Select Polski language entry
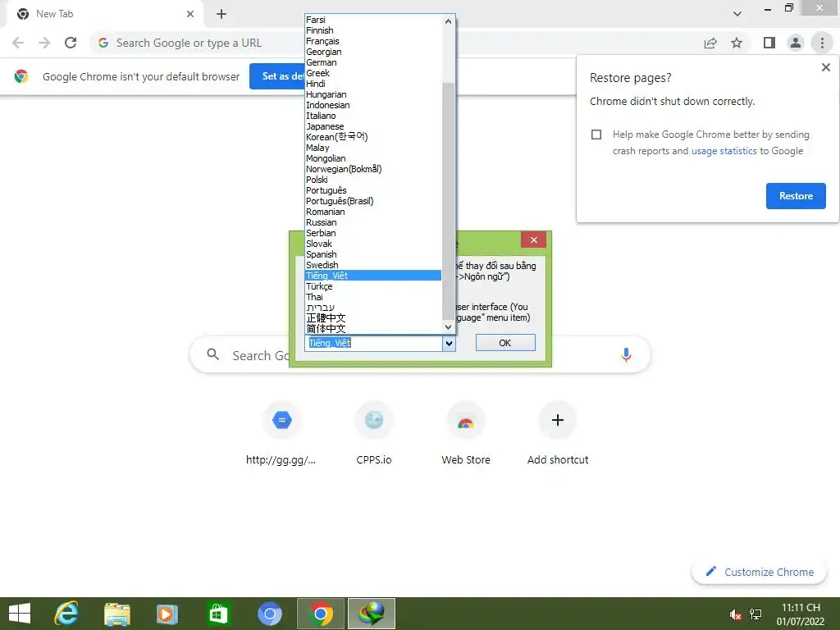 (x=373, y=180)
